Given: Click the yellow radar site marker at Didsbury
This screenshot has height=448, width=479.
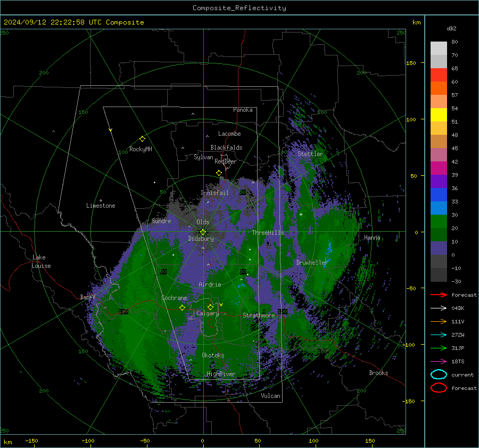Looking at the screenshot, I should pyautogui.click(x=203, y=232).
